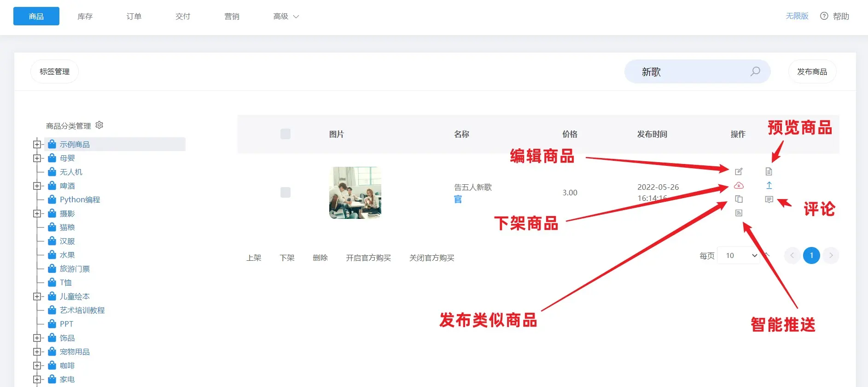Click the edit product pencil icon
Viewport: 868px width, 387px height.
point(739,172)
